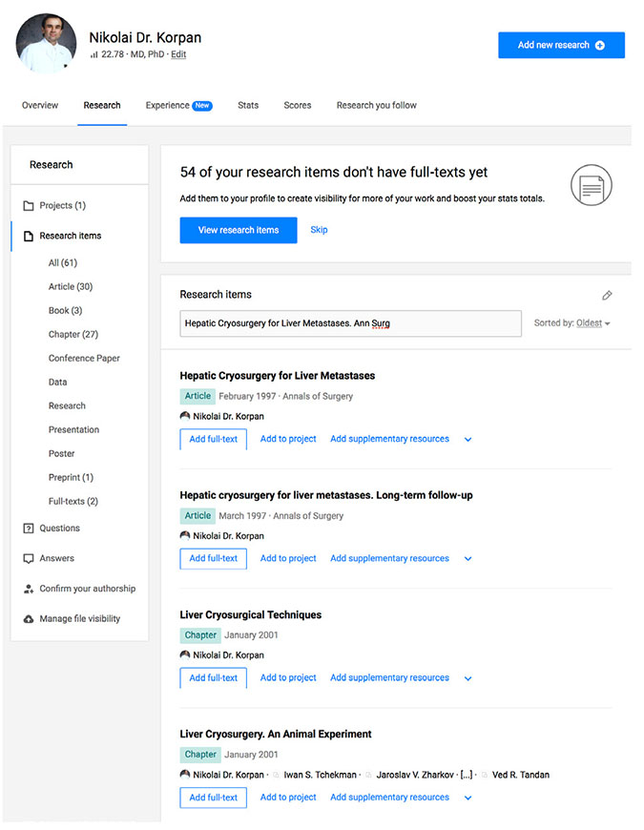Click the Add new research button
The width and height of the screenshot is (644, 830).
[x=561, y=45]
